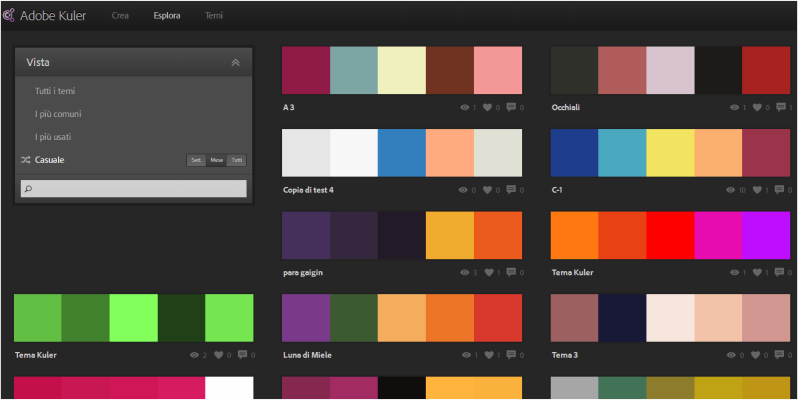Pick the teal swatch in the A 3 theme

pyautogui.click(x=354, y=70)
